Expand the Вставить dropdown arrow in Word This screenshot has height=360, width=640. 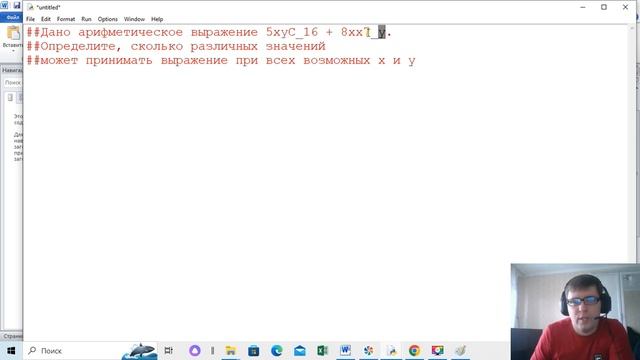pos(13,51)
